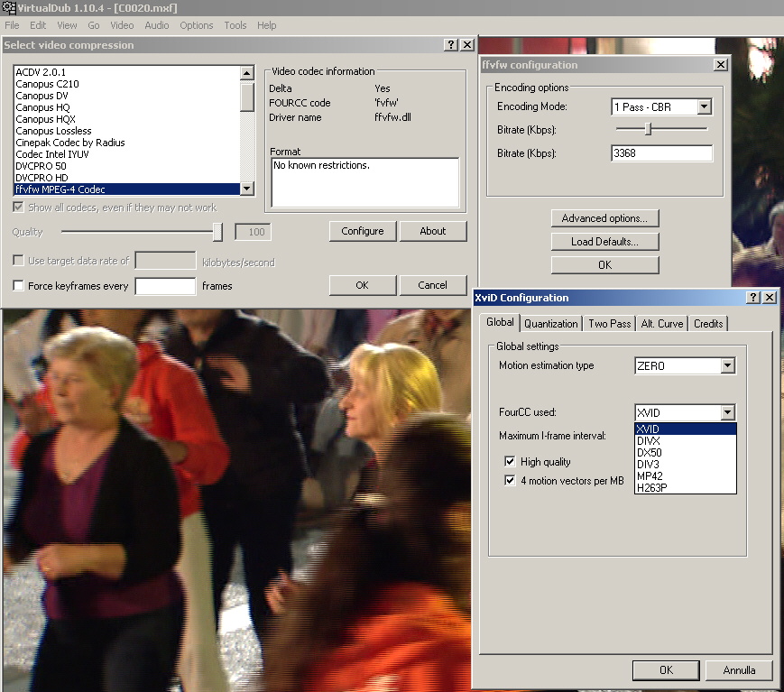The width and height of the screenshot is (784, 692).
Task: Open the Tools menu
Action: (235, 25)
